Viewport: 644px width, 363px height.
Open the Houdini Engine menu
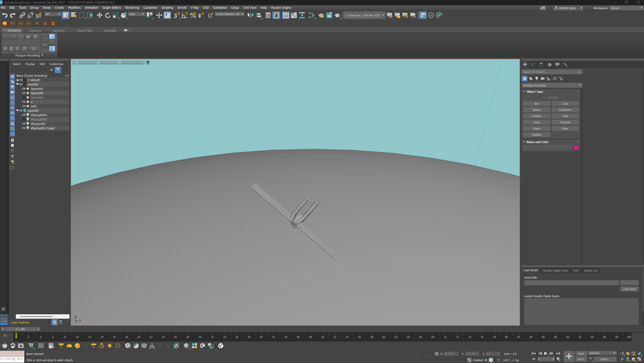pos(281,8)
